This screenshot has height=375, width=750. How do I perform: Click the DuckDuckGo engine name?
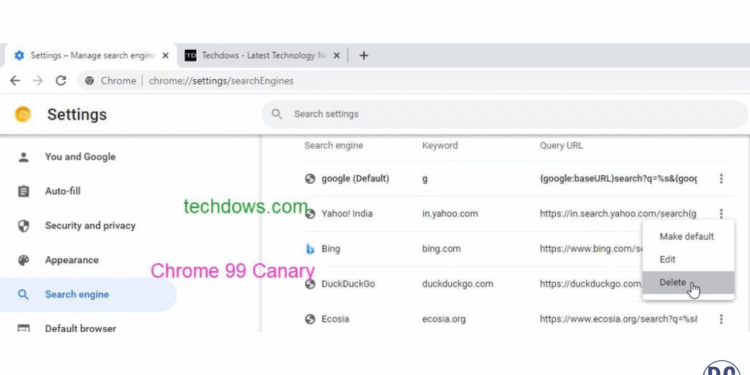pos(348,284)
